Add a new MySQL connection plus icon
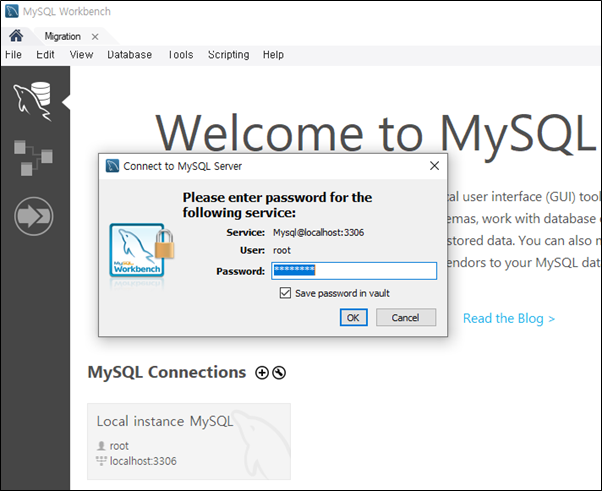 pos(262,372)
